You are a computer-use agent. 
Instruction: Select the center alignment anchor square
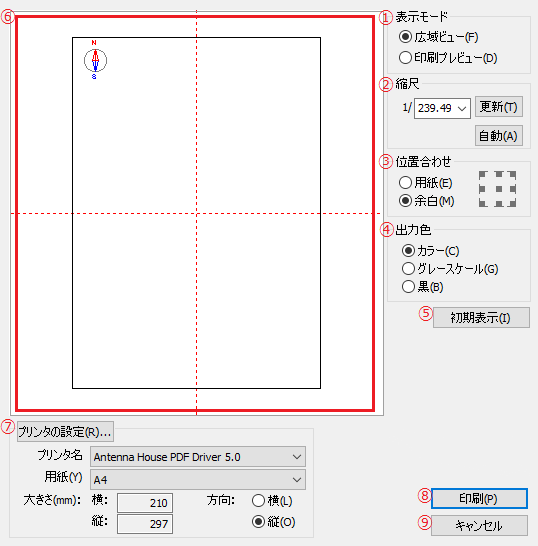click(499, 189)
